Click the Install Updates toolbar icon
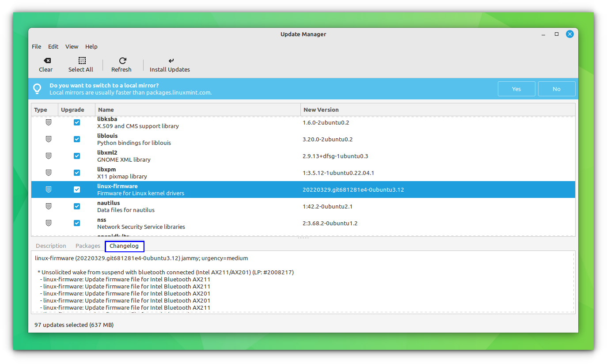 pos(170,61)
